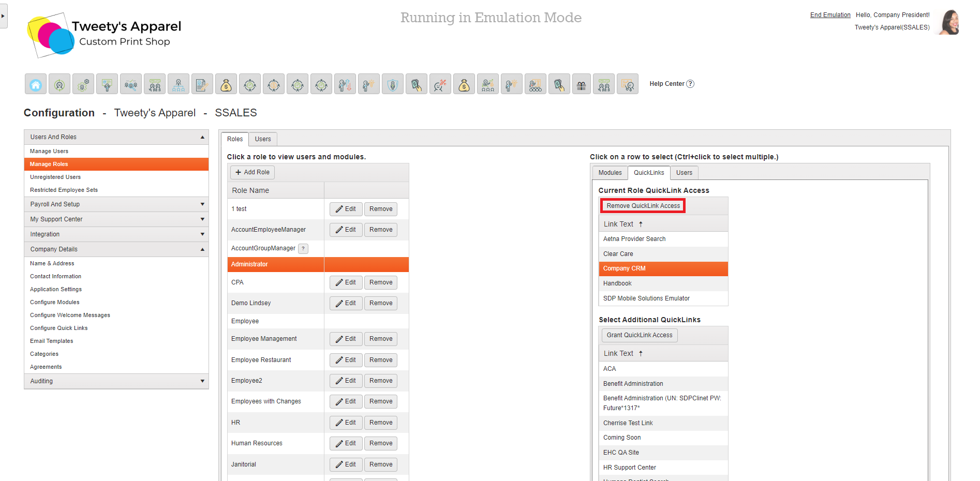
Task: Open the shield with person toolbar icon
Action: tap(393, 84)
